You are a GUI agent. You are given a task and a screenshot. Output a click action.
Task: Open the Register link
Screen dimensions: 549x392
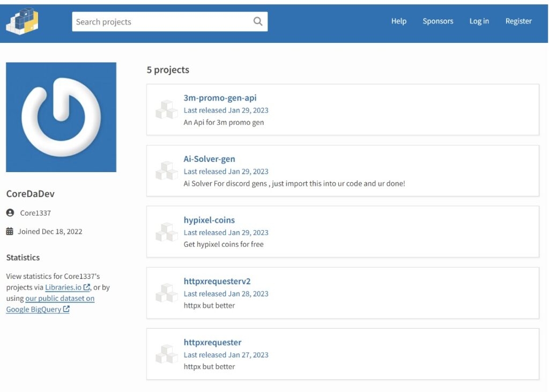518,21
